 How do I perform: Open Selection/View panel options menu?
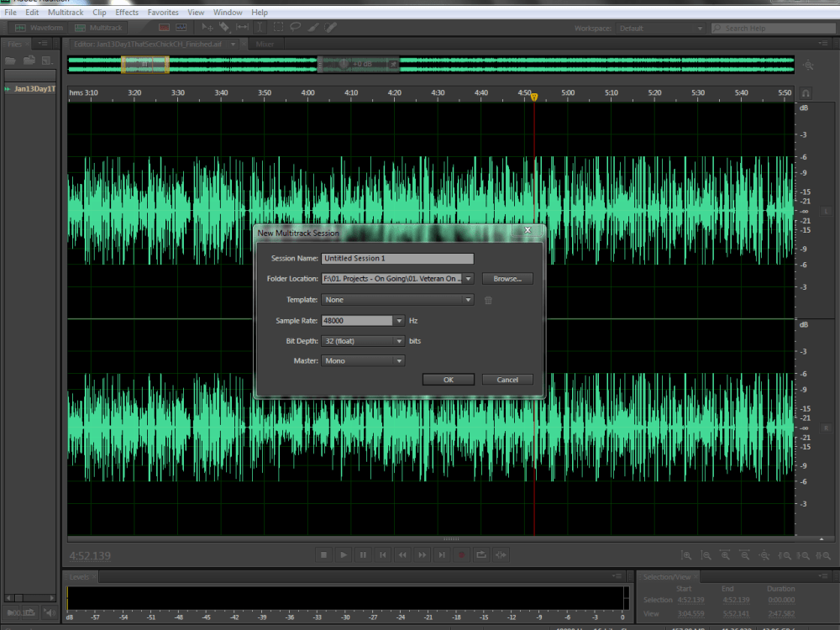click(x=823, y=576)
